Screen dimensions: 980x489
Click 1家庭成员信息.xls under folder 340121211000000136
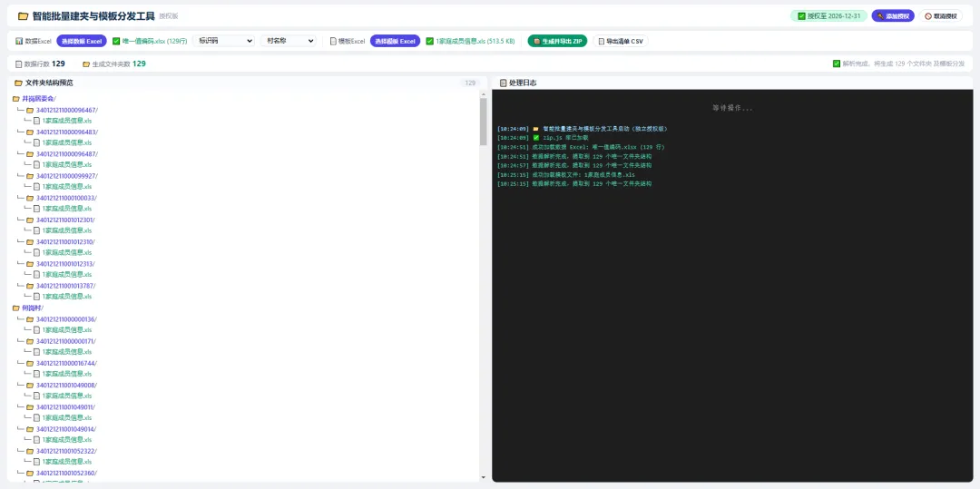67,329
